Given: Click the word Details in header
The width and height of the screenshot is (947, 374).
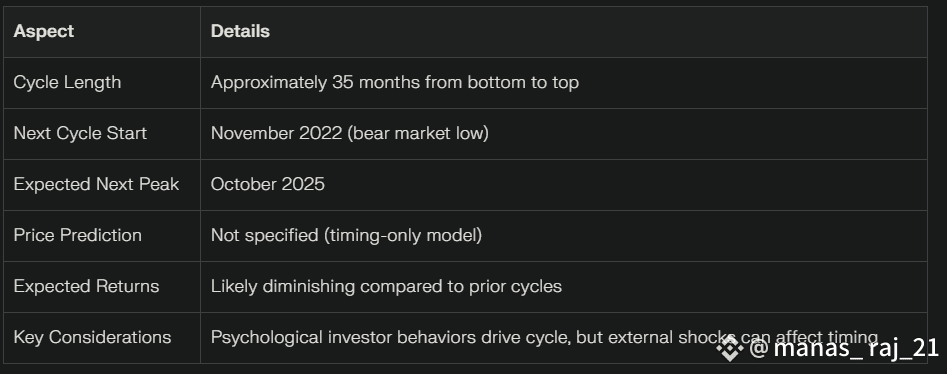Looking at the screenshot, I should point(240,31).
